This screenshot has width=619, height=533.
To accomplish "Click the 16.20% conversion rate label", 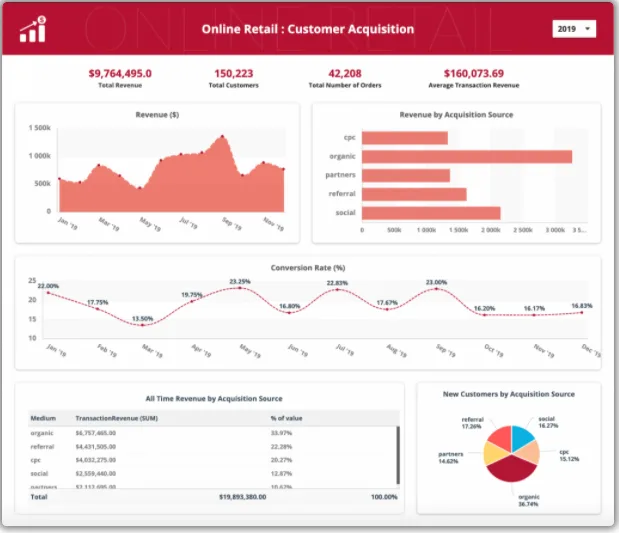I will point(484,308).
